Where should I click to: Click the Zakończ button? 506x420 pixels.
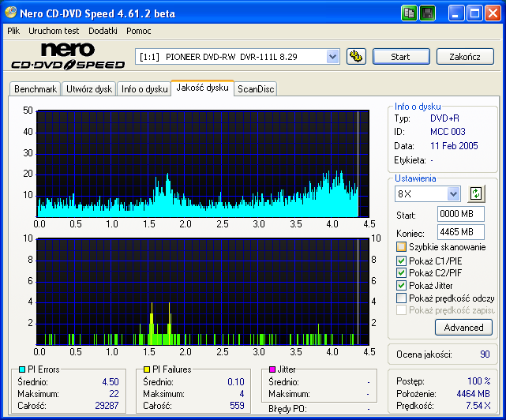coord(465,57)
